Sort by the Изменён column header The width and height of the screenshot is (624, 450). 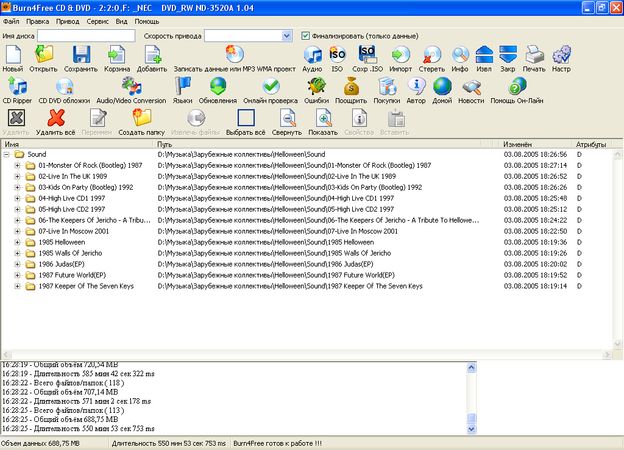coord(536,144)
